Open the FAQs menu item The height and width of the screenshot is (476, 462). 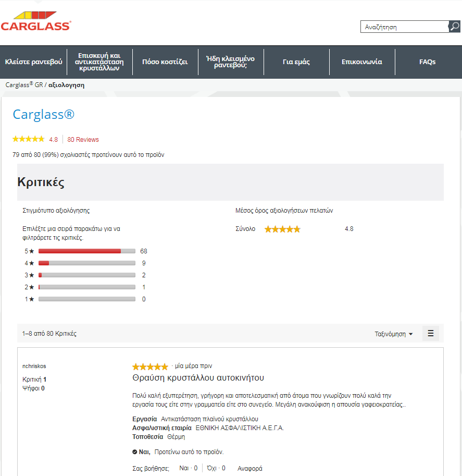tap(427, 62)
